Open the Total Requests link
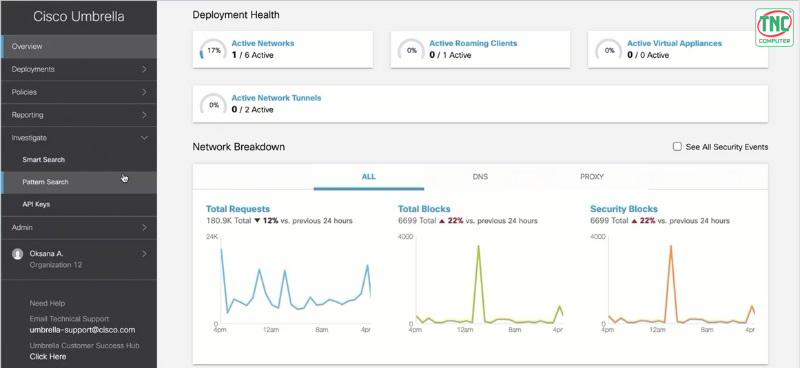Screen dimensions: 800x368 pos(238,209)
